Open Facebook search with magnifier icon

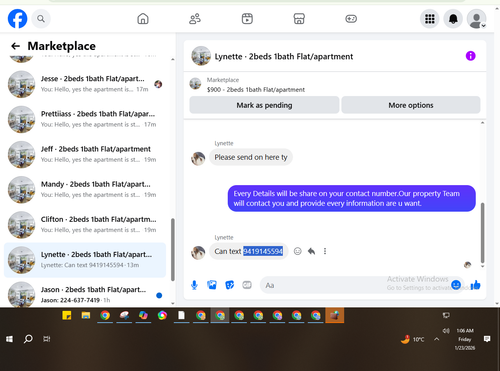[x=41, y=19]
